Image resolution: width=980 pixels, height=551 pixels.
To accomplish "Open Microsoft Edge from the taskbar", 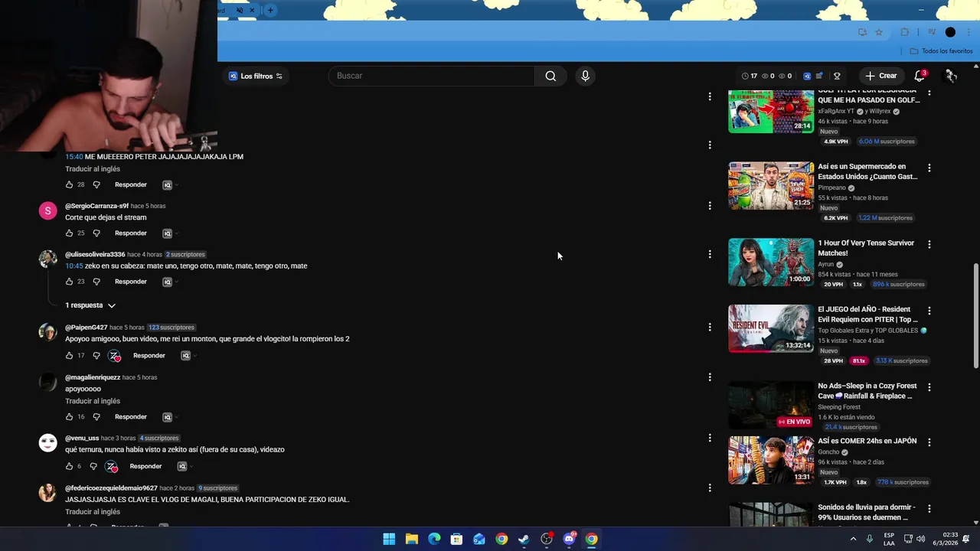I will tap(434, 539).
